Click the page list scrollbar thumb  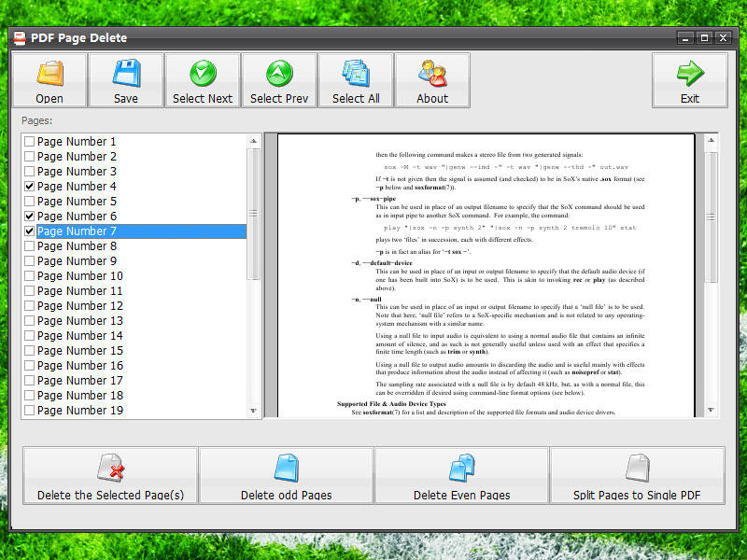coord(253,214)
